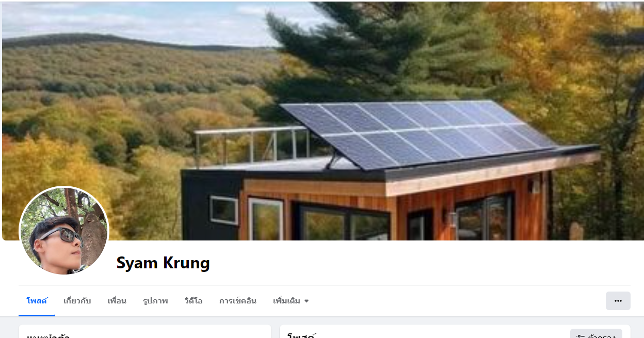
Task: Open the three-dot profile options menu
Action: (x=618, y=301)
